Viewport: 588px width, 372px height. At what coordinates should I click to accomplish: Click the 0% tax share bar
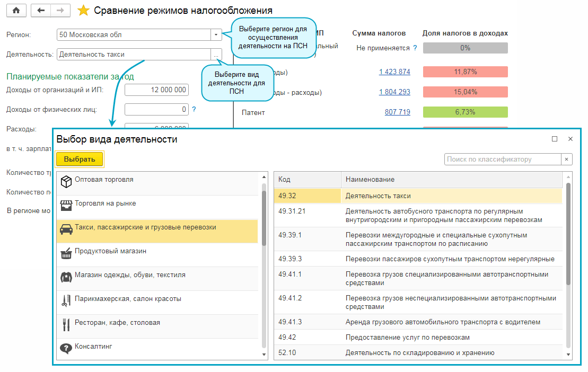[x=466, y=48]
